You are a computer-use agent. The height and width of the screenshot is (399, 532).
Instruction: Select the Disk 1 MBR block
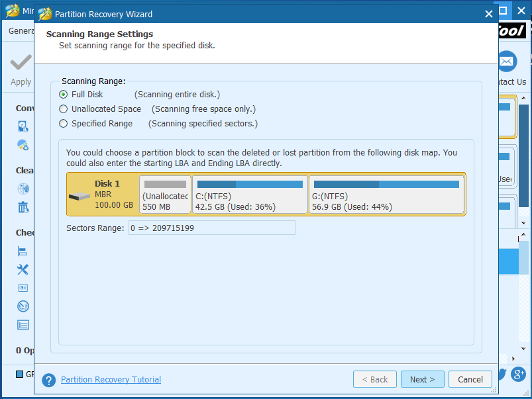coord(103,195)
